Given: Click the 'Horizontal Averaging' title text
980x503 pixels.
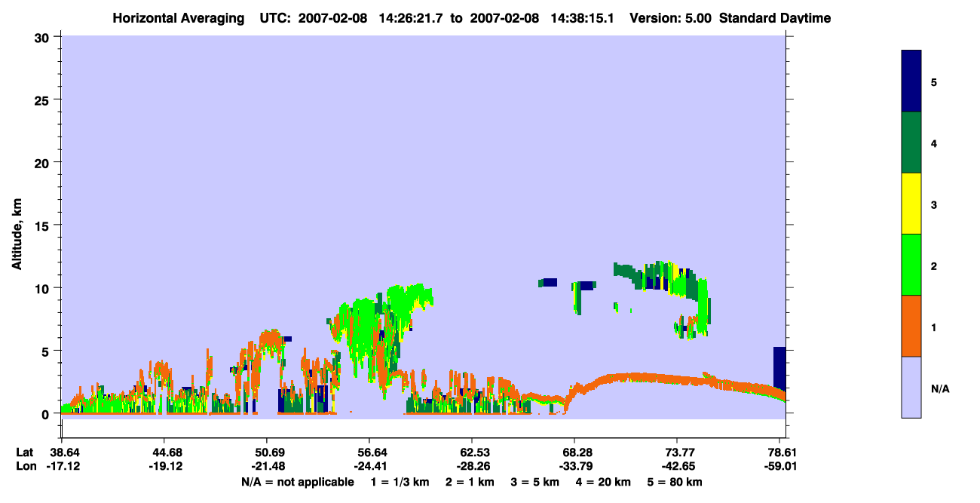Looking at the screenshot, I should (178, 18).
